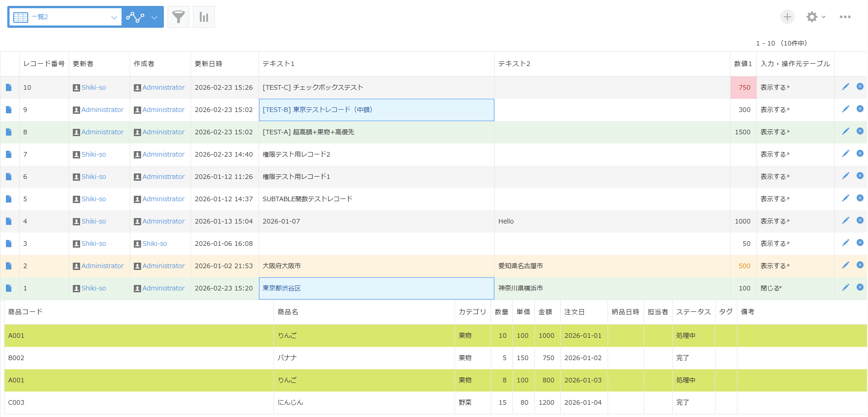
Task: Open the three-dot options menu
Action: 845,17
